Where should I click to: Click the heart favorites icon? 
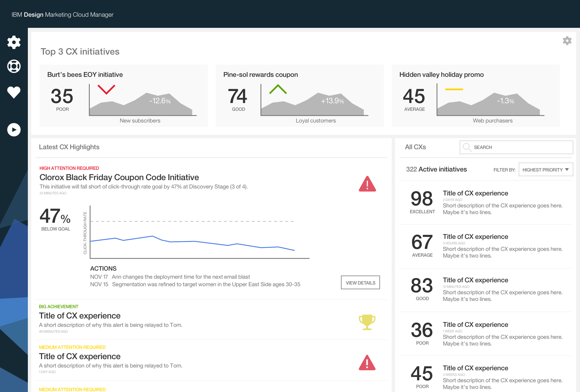point(14,92)
